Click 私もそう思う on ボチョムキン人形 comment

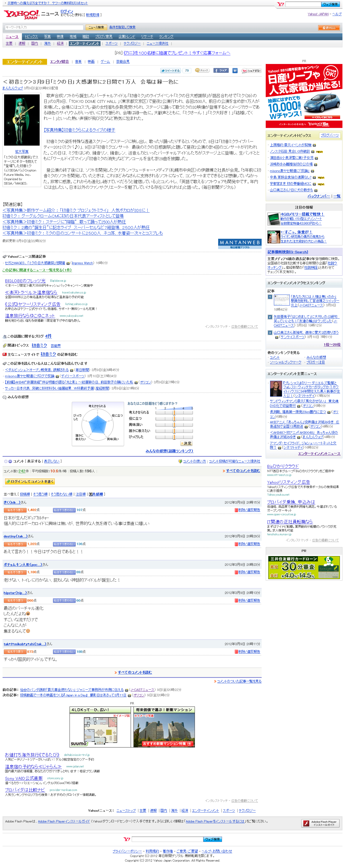point(15,572)
